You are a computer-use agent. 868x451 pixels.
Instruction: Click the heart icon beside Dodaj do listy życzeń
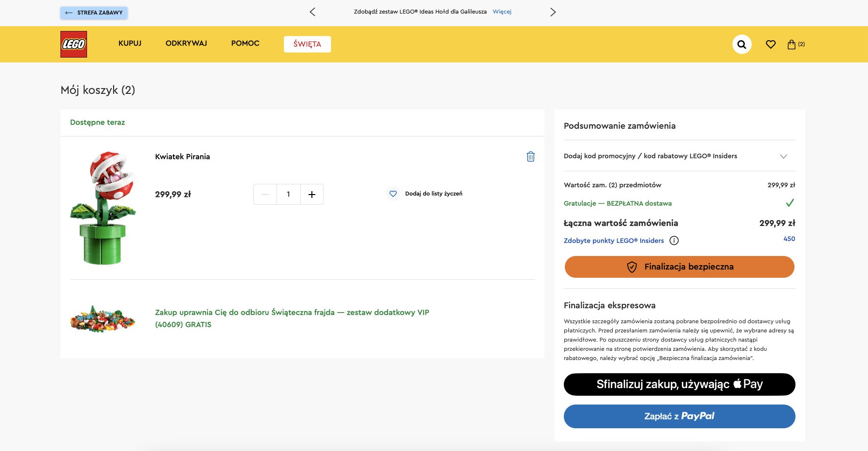tap(393, 194)
